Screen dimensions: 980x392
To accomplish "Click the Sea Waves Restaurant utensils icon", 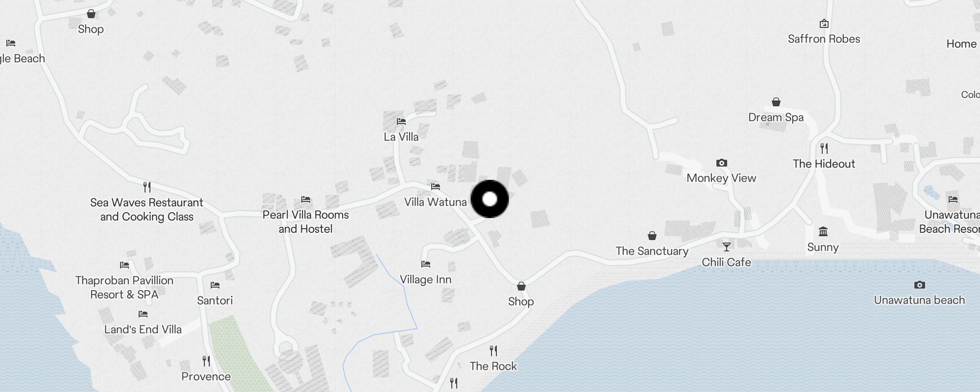I will pos(147,187).
